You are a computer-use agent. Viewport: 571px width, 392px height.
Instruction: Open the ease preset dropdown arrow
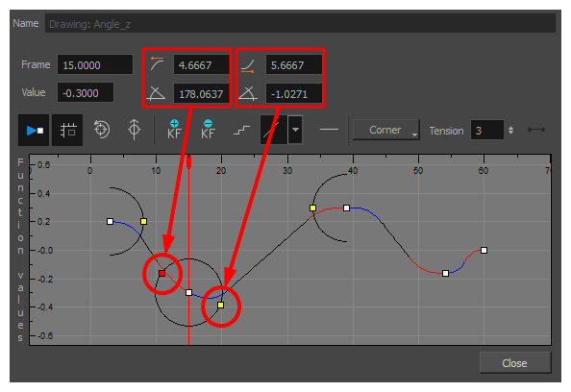295,130
